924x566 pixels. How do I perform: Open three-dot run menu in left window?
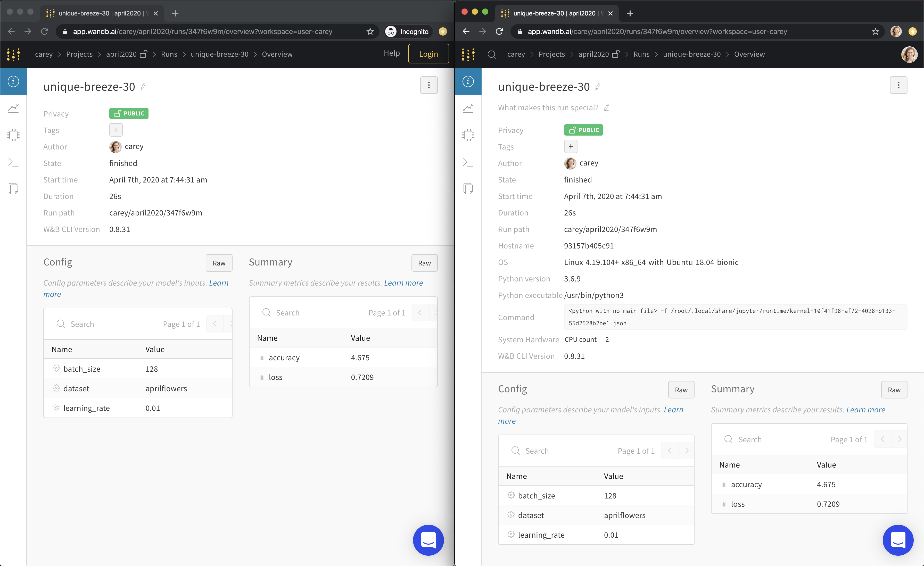click(x=429, y=85)
